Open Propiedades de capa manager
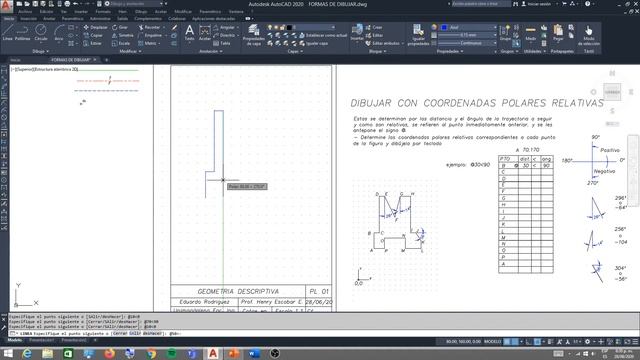Screen dimensions: 640x360 pos(253,34)
